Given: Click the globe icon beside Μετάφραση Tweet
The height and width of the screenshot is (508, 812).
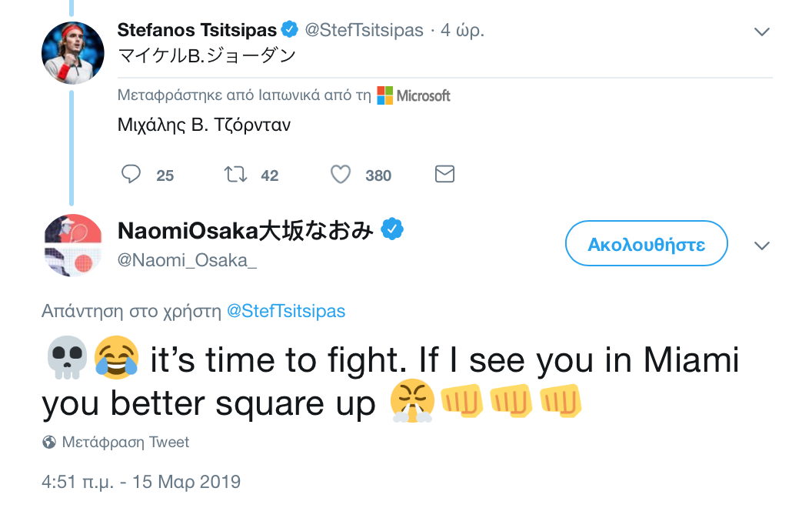Looking at the screenshot, I should 49,443.
